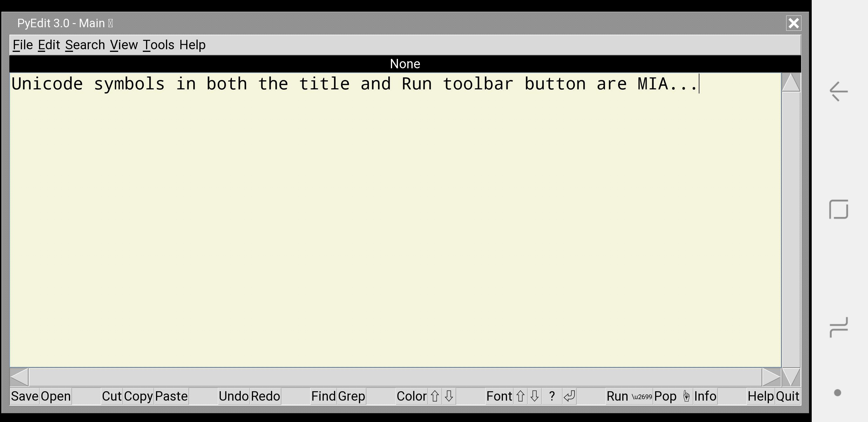Click the vertical scrollbar up arrow
The width and height of the screenshot is (868, 422).
[791, 83]
